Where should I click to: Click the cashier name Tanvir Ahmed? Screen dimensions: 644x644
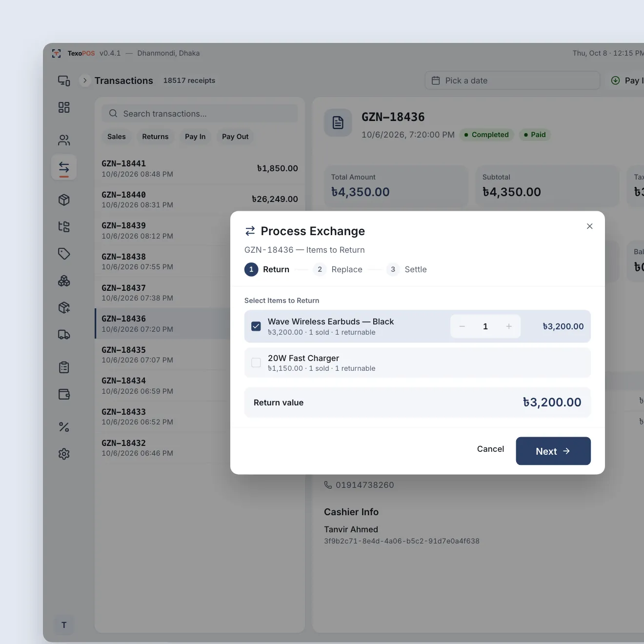[351, 529]
